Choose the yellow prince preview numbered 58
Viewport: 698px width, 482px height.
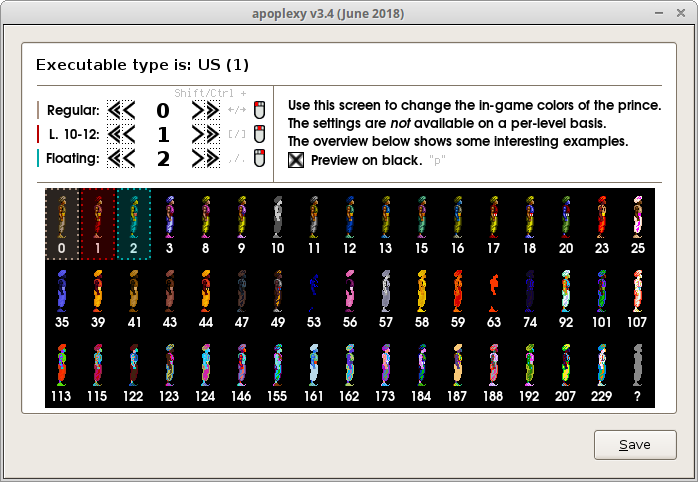422,298
